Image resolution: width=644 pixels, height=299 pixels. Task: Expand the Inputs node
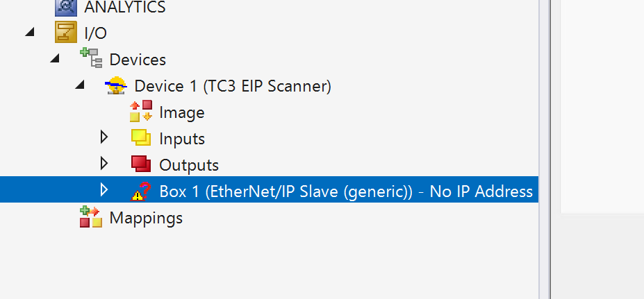pyautogui.click(x=104, y=137)
